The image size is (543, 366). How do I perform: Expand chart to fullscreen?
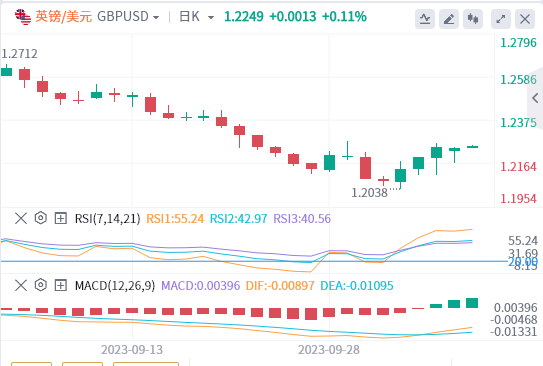(501, 19)
